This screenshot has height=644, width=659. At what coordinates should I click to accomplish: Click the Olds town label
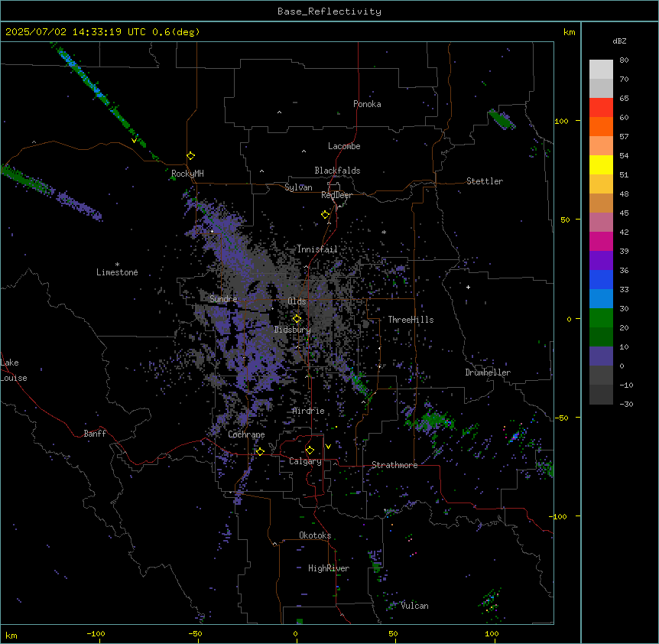click(x=297, y=301)
